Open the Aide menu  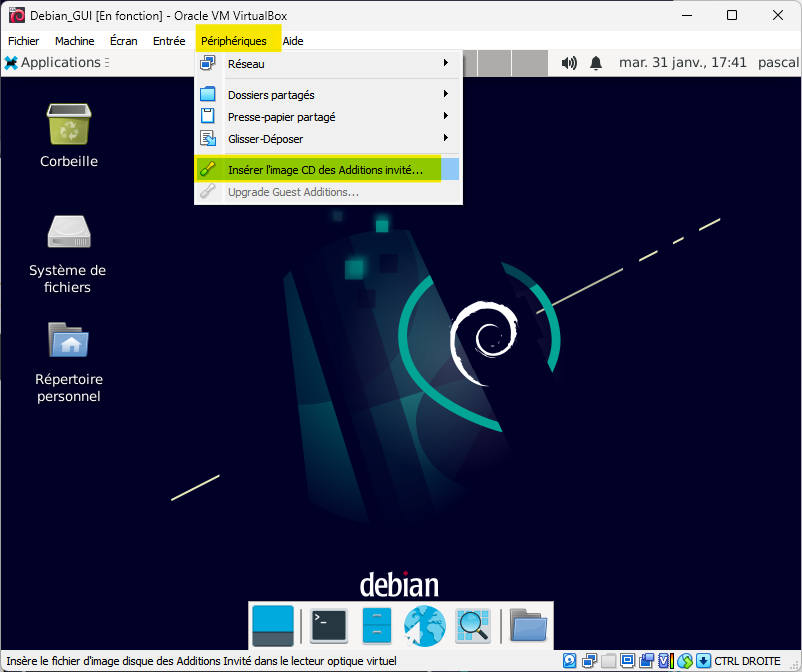tap(293, 41)
